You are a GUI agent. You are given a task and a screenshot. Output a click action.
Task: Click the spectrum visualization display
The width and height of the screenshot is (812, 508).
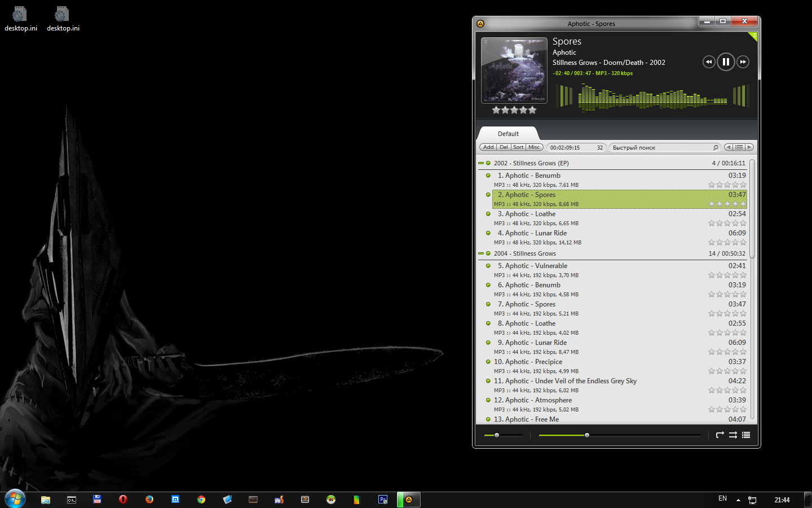tap(653, 97)
